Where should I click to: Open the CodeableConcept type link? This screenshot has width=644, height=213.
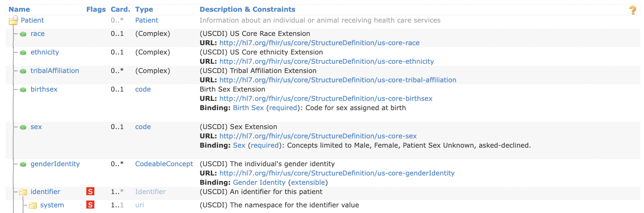164,164
